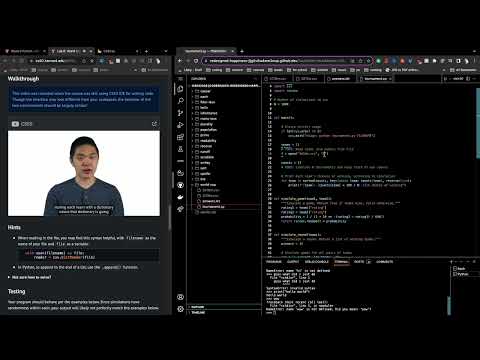Open the Search view in activity bar
The image size is (480, 360).
(x=180, y=101)
